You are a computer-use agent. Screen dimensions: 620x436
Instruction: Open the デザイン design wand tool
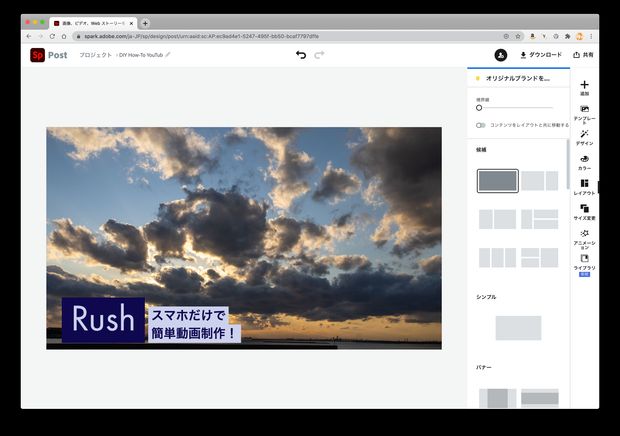(x=584, y=137)
